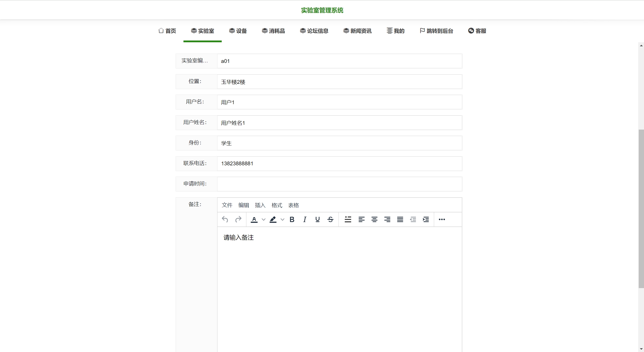This screenshot has height=352, width=644.
Task: Expand the text color dropdown arrow
Action: [x=263, y=219]
